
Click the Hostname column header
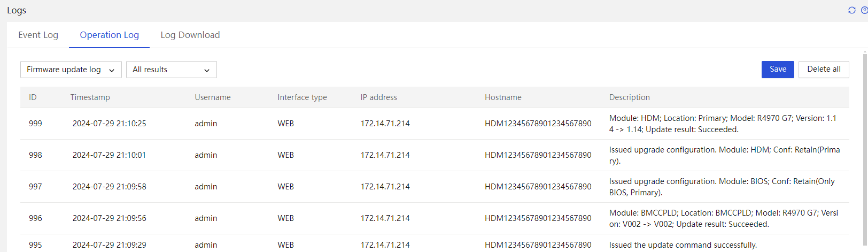[x=503, y=97]
